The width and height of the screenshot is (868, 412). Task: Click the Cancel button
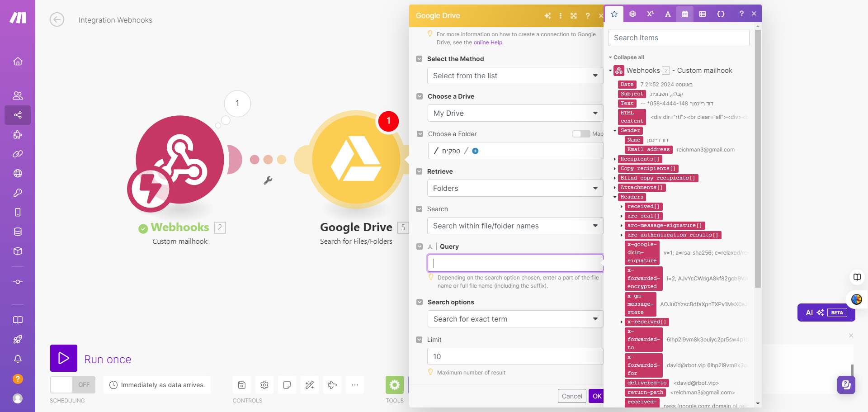pyautogui.click(x=572, y=396)
